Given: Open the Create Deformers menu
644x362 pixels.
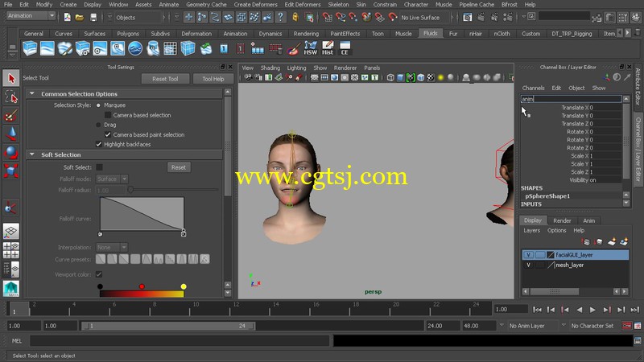Looking at the screenshot, I should click(256, 5).
